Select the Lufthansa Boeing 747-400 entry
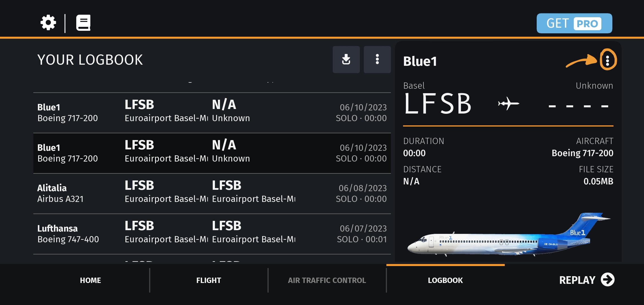644x305 pixels. (212, 234)
